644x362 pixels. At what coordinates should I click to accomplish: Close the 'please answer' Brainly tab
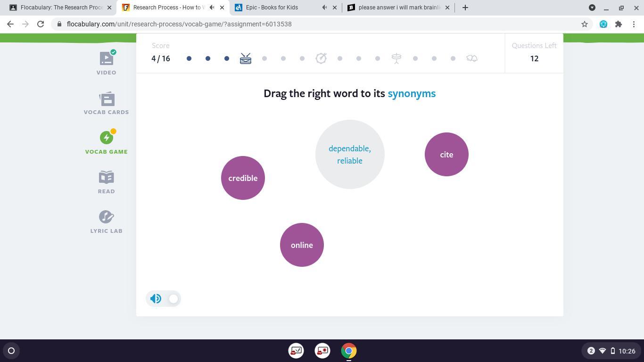point(447,8)
